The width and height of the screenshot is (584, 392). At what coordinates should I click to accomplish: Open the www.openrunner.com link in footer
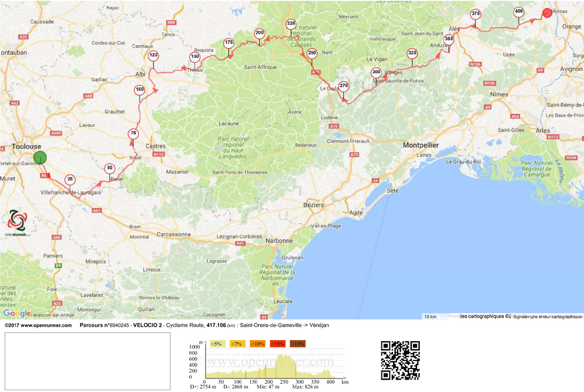tap(46, 325)
